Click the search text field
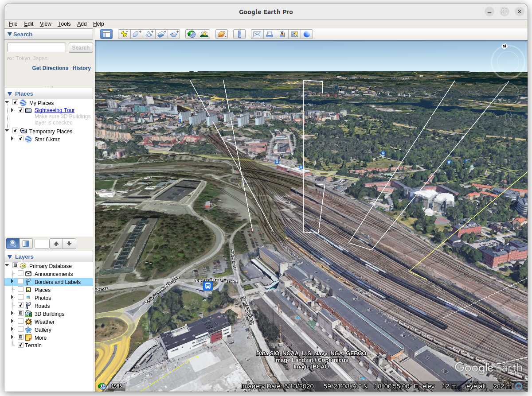 click(x=36, y=47)
